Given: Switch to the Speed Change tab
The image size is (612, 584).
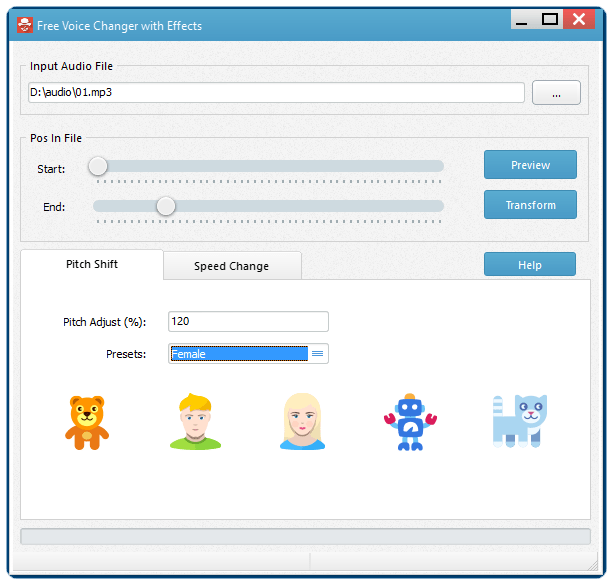Looking at the screenshot, I should pos(232,266).
